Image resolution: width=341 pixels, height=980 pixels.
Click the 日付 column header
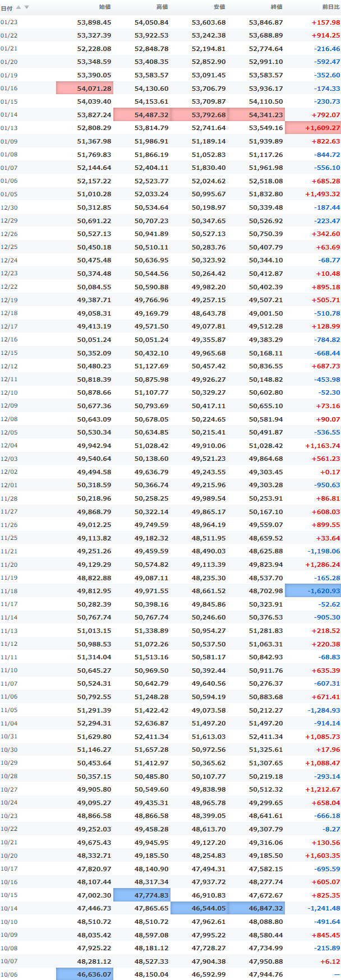pyautogui.click(x=7, y=8)
